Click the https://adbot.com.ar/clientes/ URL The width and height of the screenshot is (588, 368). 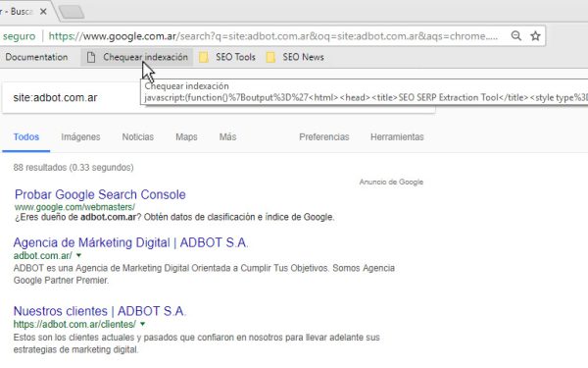pos(74,324)
